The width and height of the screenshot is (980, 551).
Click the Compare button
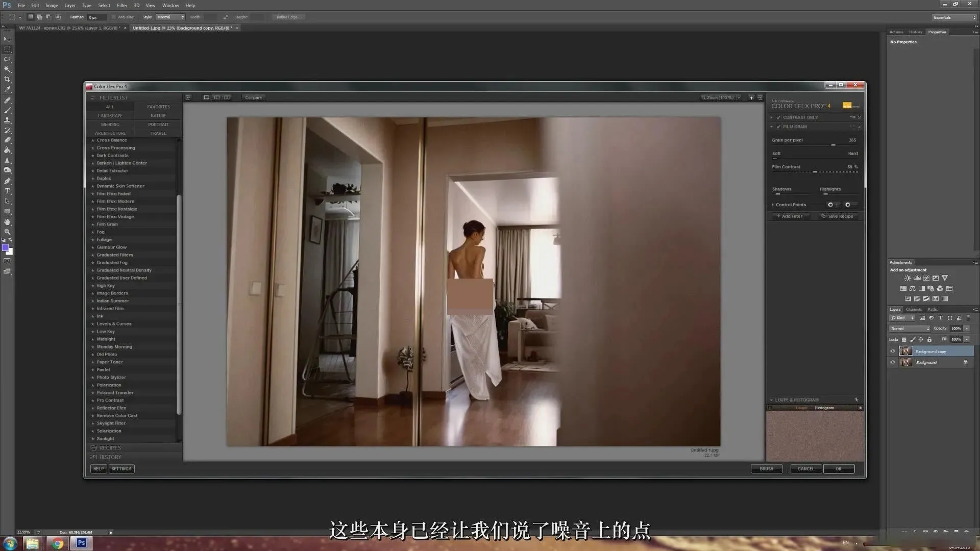(x=253, y=97)
